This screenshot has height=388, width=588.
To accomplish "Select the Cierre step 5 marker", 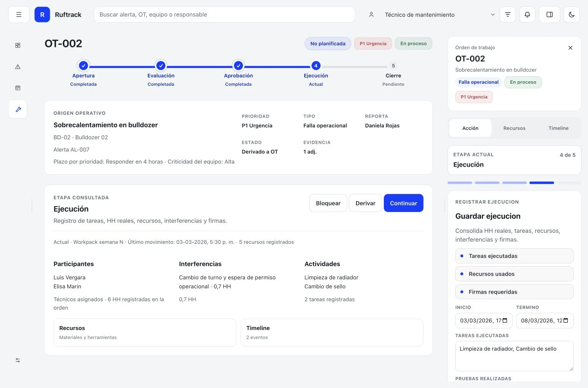I will 393,66.
